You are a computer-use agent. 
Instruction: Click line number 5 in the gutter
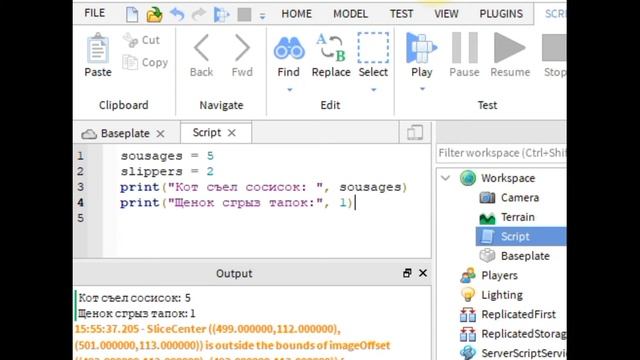pyautogui.click(x=80, y=218)
